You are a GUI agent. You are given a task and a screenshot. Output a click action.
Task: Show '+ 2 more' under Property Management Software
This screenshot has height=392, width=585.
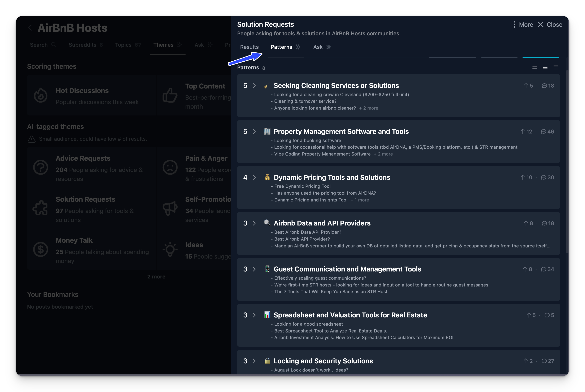point(383,154)
